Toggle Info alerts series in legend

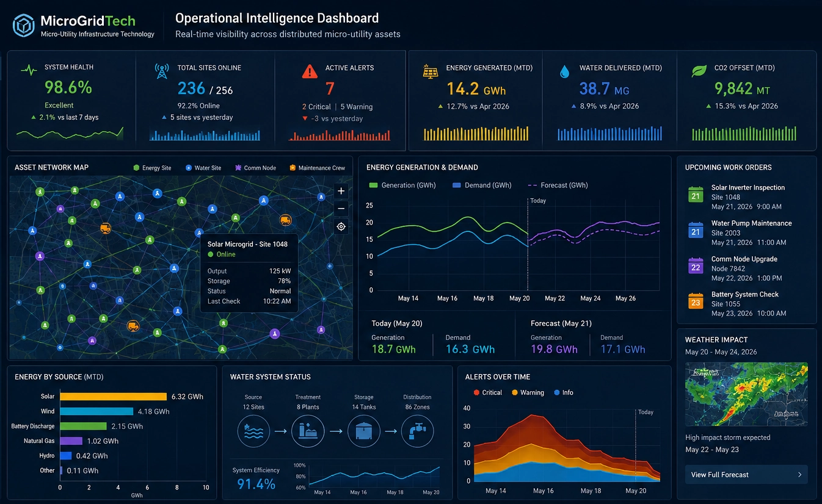coord(564,393)
